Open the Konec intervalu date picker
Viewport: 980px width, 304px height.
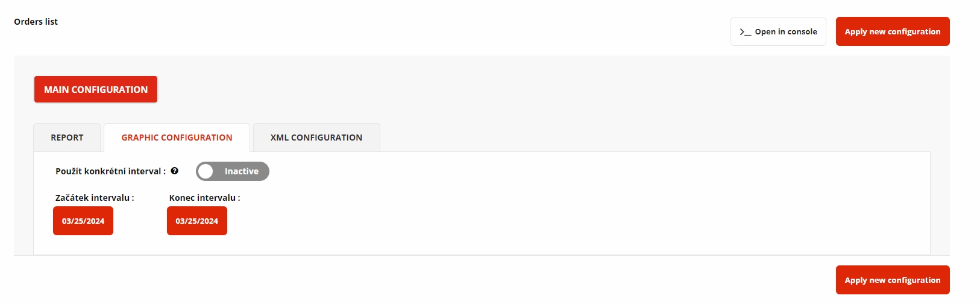point(197,221)
